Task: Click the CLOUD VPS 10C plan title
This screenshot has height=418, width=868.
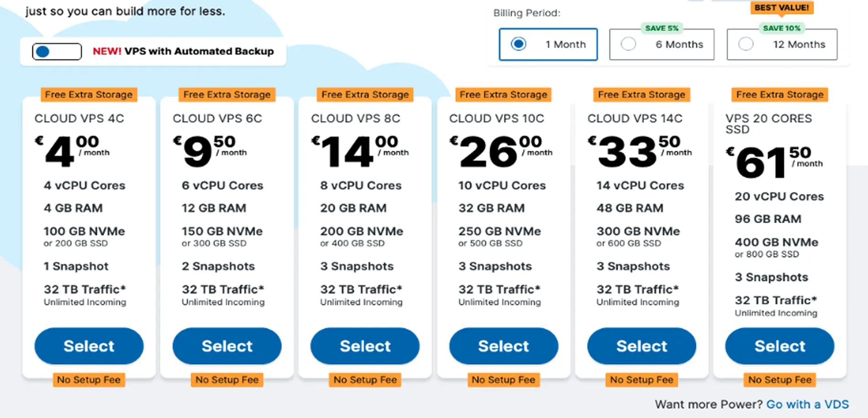Action: click(497, 118)
